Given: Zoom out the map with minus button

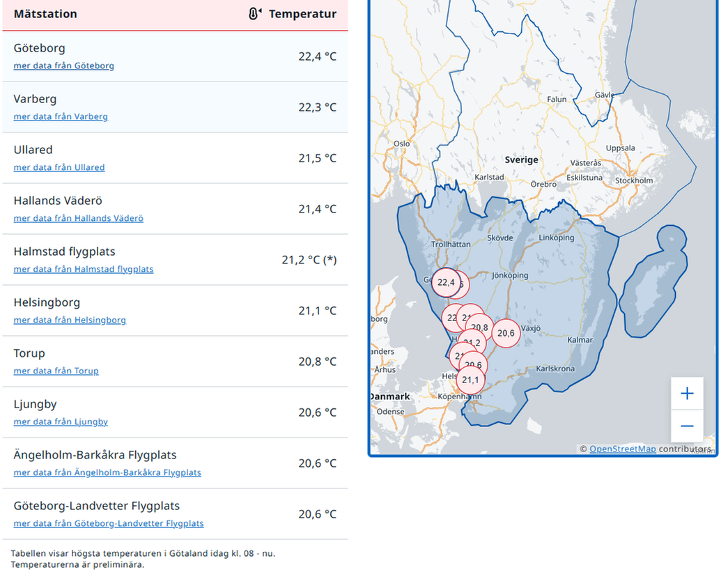Looking at the screenshot, I should tap(687, 426).
